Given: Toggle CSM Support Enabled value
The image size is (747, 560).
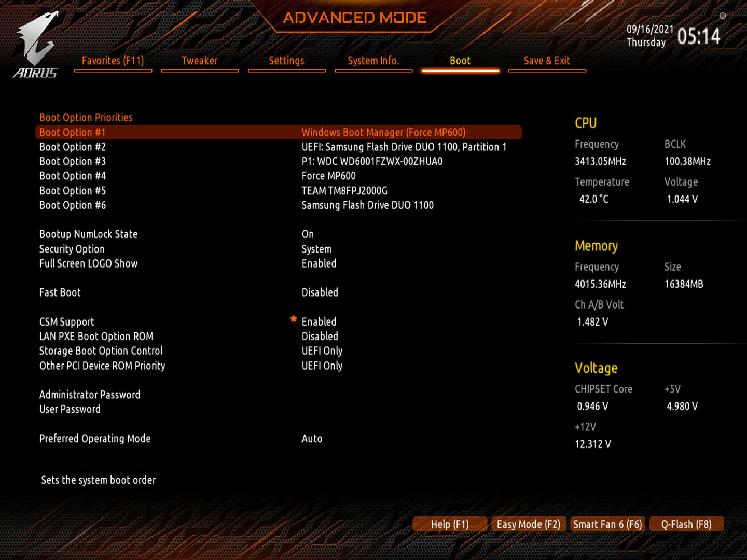Looking at the screenshot, I should [x=319, y=322].
